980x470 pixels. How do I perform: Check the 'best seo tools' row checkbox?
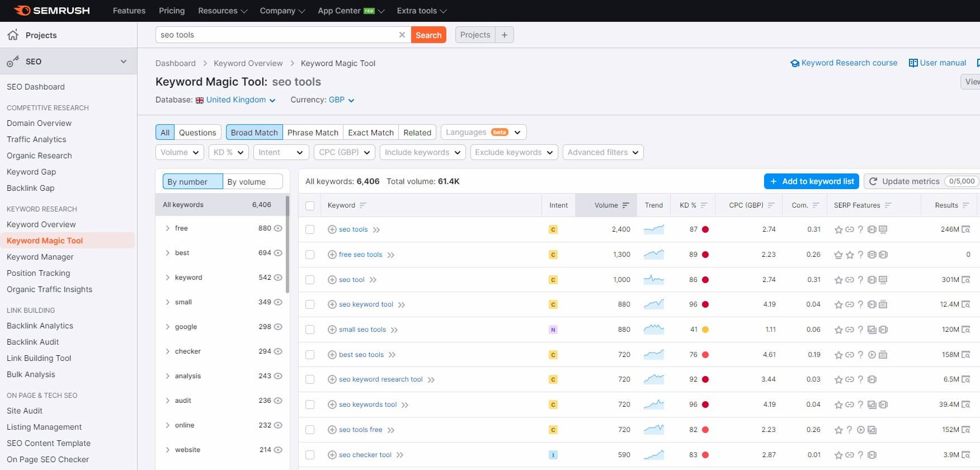pyautogui.click(x=310, y=355)
